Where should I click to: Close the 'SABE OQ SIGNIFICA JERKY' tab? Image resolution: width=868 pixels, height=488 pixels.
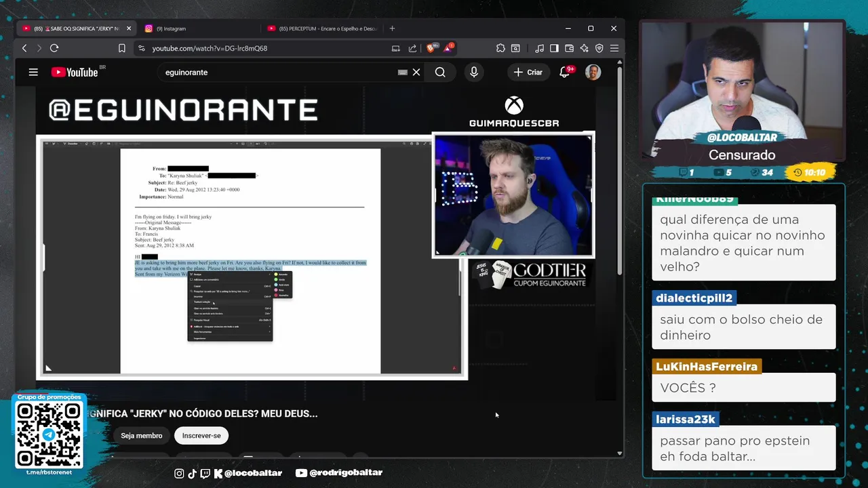(129, 28)
